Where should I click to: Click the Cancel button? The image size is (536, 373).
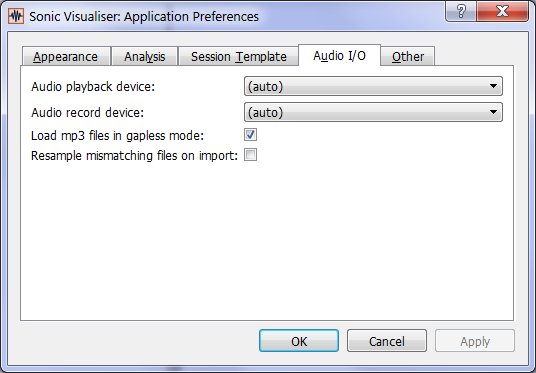(x=387, y=341)
